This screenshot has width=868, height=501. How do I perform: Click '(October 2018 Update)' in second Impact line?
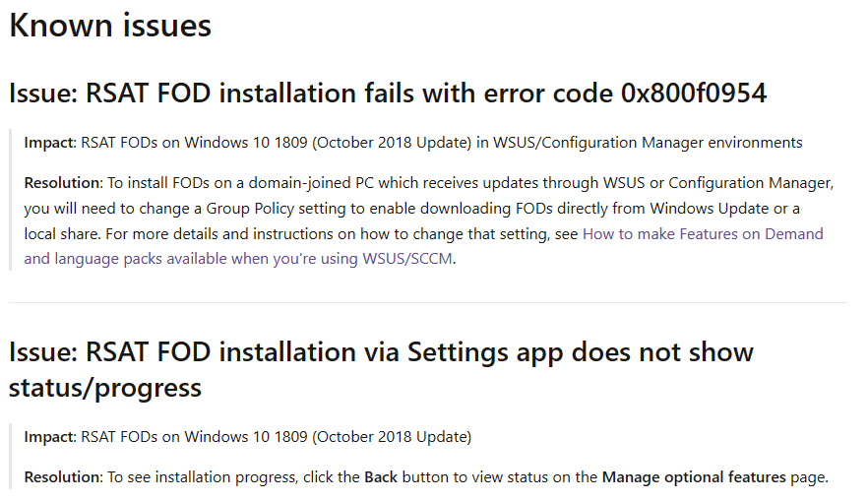point(392,437)
